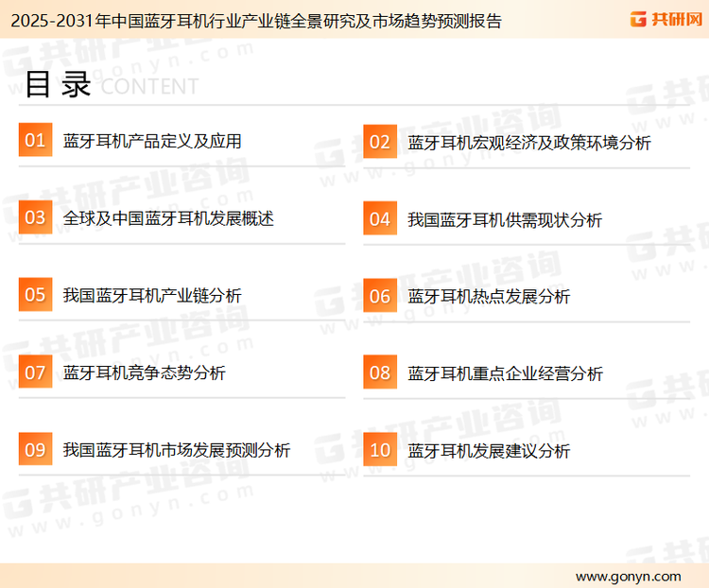The height and width of the screenshot is (588, 709).
Task: Click the orange 01 number badge
Action: (x=35, y=141)
